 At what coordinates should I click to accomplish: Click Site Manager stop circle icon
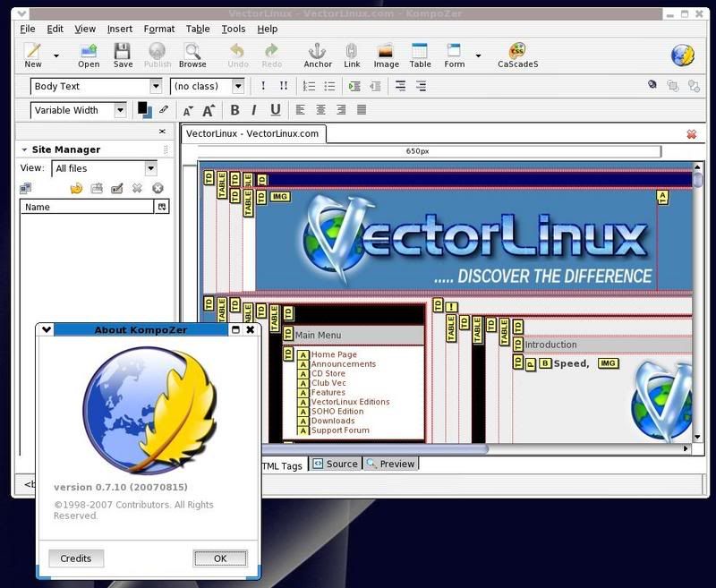point(158,188)
